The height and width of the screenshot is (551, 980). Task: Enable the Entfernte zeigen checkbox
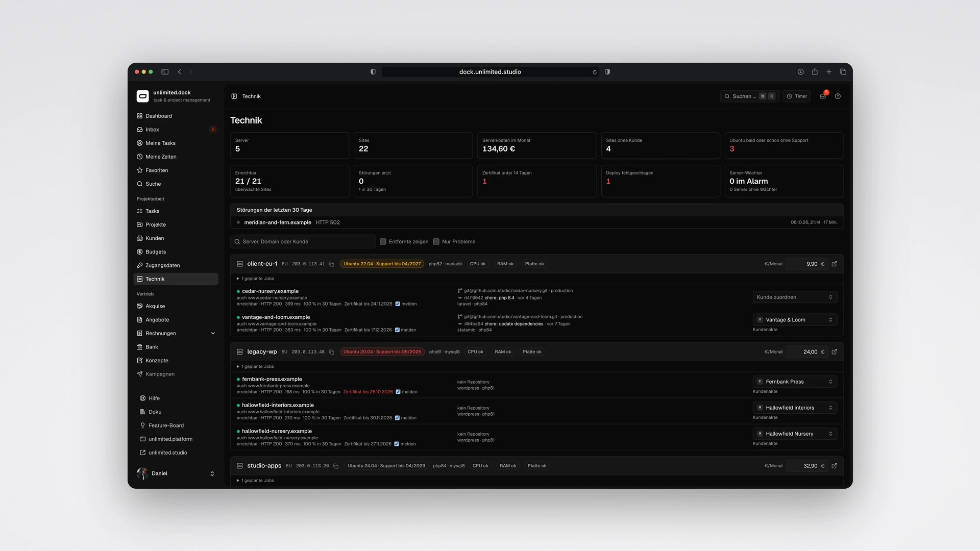coord(383,242)
